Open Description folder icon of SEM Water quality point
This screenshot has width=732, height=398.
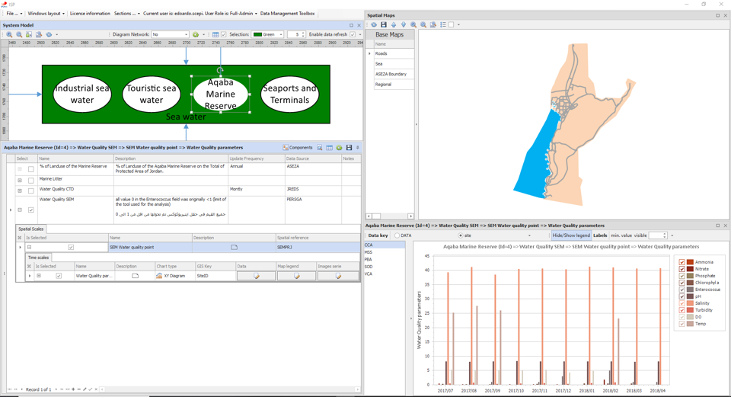pos(234,247)
